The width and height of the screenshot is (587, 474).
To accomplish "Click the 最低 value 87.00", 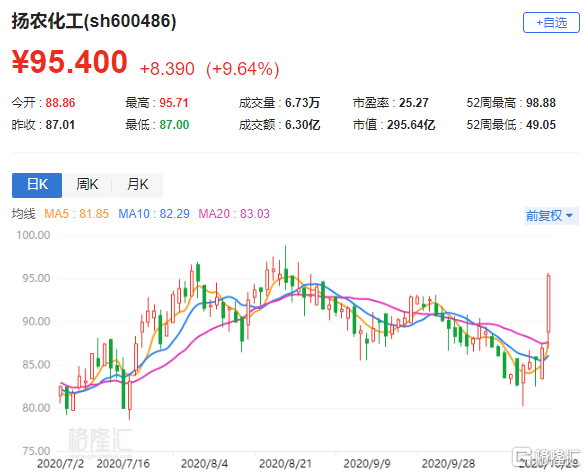I will click(x=174, y=125).
